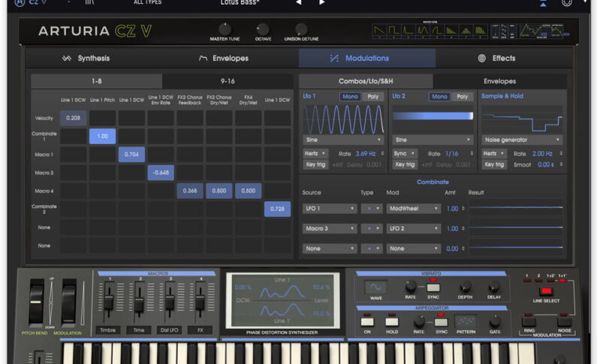Click the Arpeggiator Pattern display
This screenshot has width=597, height=364.
466,321
